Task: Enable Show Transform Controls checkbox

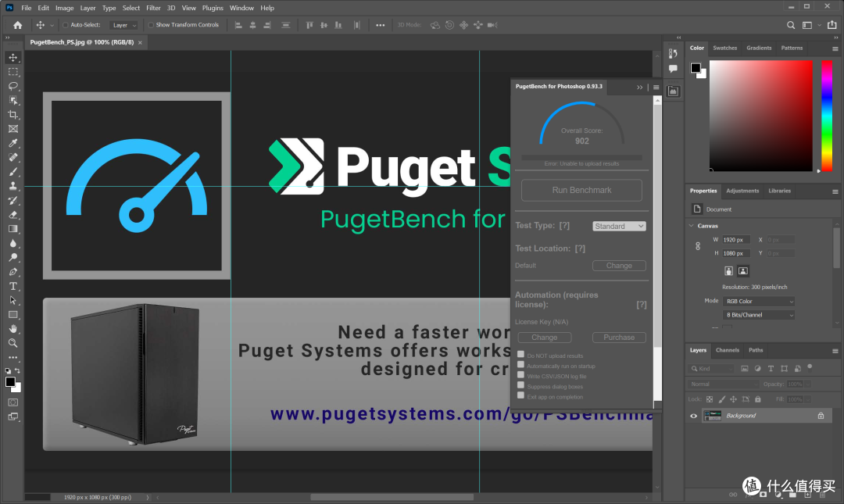Action: [x=152, y=25]
